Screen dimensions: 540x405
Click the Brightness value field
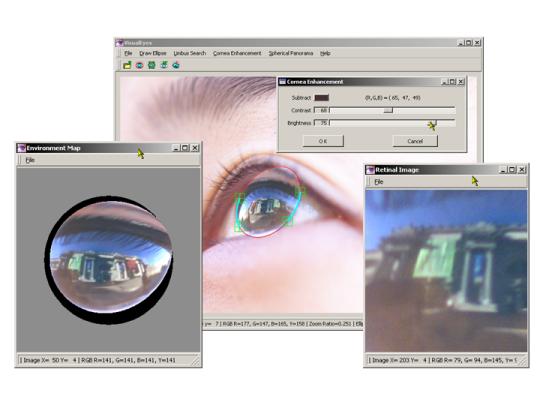coord(322,123)
